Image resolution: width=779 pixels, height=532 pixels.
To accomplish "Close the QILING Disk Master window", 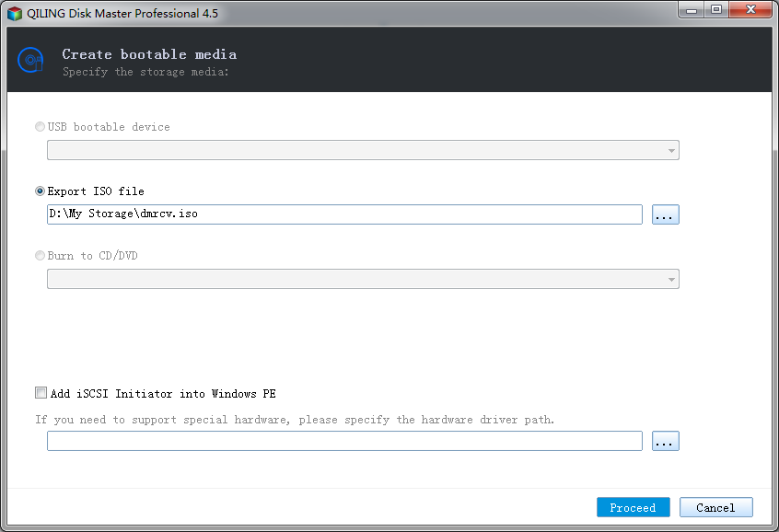I will (750, 10).
